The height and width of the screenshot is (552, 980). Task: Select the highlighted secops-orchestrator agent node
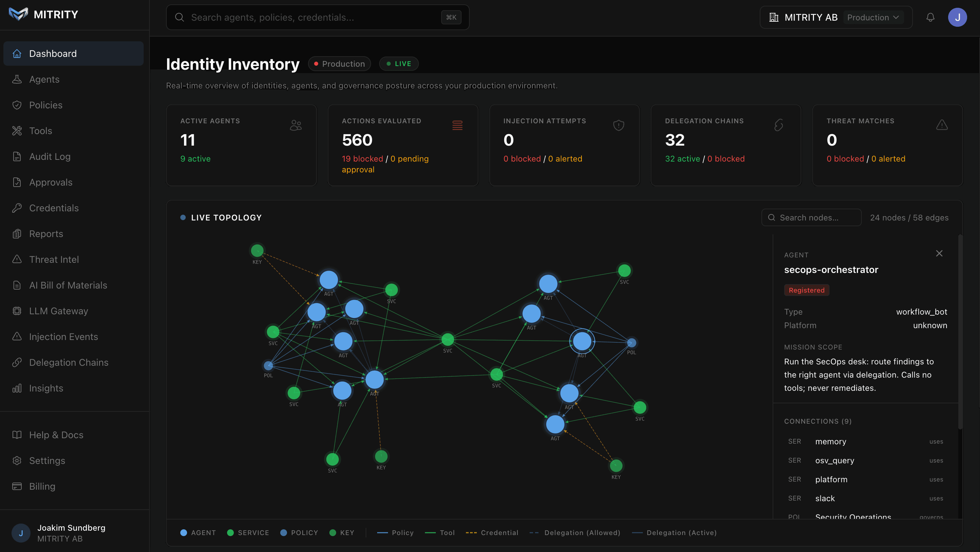pyautogui.click(x=582, y=341)
